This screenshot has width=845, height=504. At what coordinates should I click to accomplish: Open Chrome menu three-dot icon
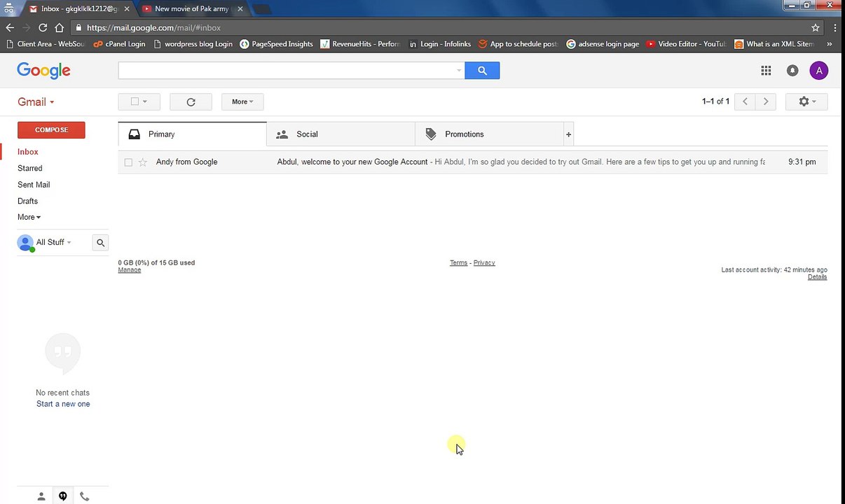[836, 27]
